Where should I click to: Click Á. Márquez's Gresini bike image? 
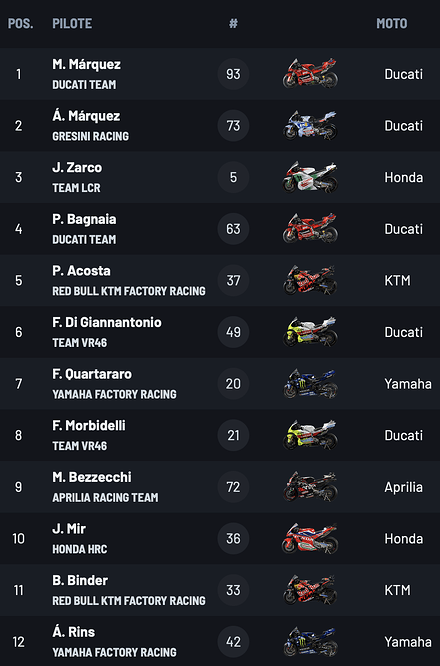coord(310,125)
